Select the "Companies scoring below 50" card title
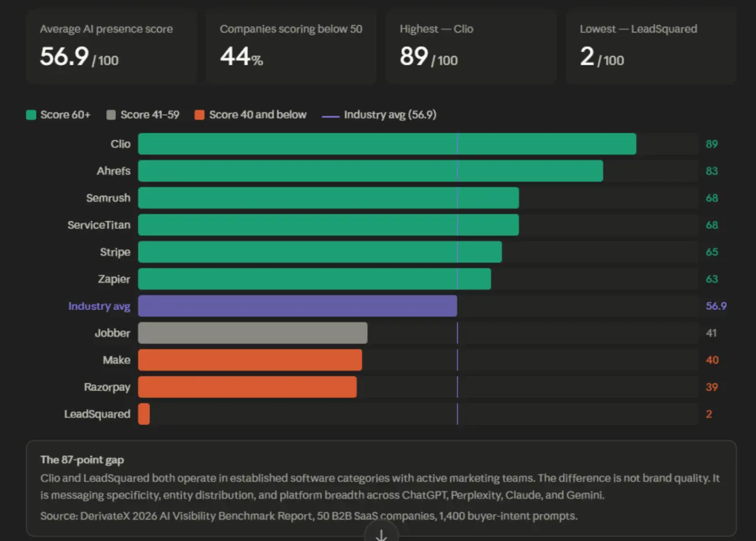Screen dimensions: 756x541 coord(291,29)
